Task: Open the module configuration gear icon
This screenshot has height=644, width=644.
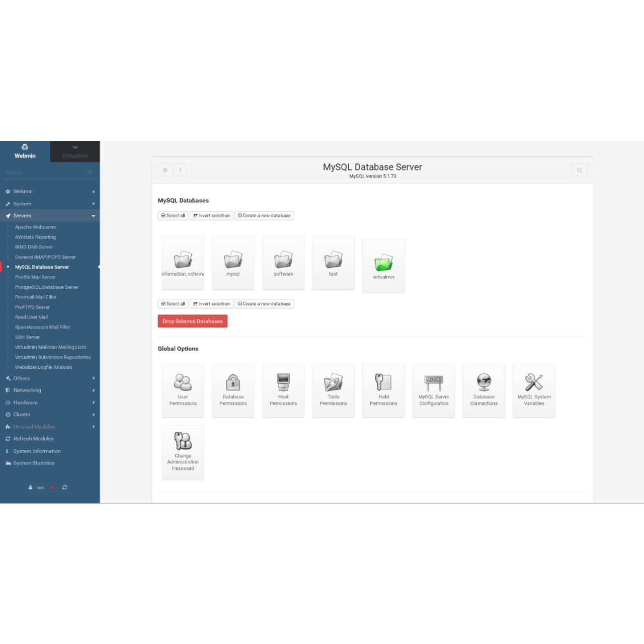Action: tap(165, 170)
